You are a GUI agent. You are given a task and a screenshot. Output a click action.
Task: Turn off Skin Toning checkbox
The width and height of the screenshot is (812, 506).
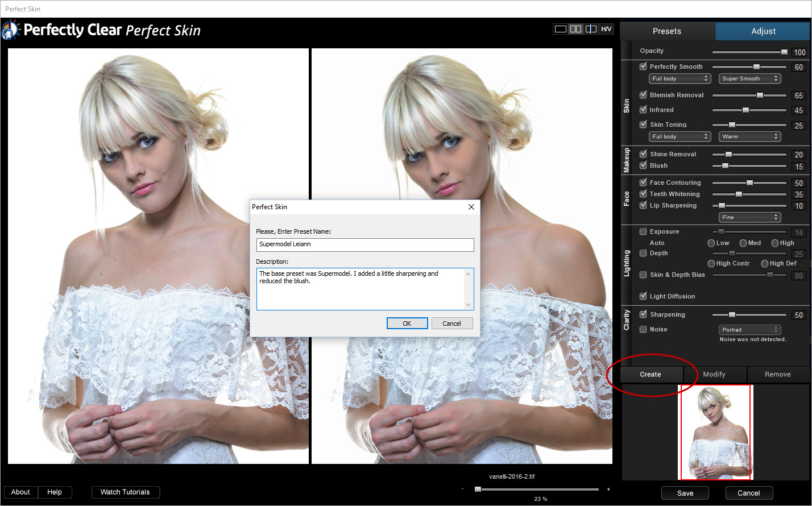tap(643, 125)
